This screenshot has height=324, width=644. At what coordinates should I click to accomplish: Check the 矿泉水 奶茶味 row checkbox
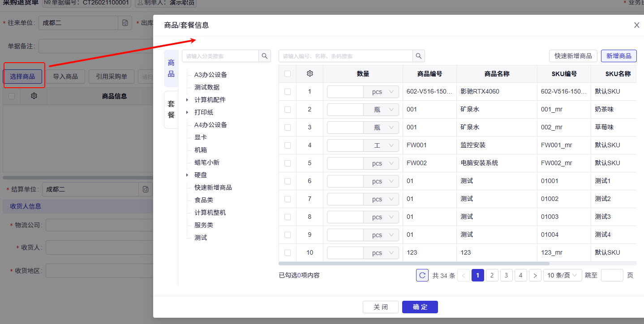pyautogui.click(x=288, y=109)
